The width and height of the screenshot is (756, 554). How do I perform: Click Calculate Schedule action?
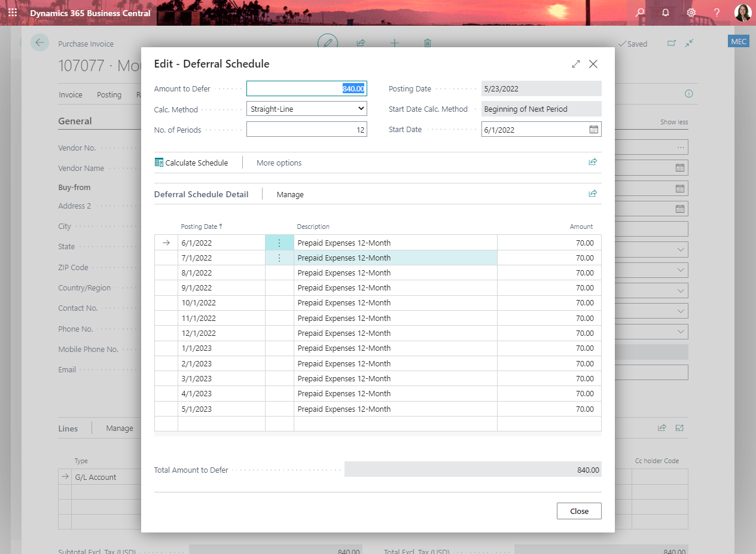[191, 163]
